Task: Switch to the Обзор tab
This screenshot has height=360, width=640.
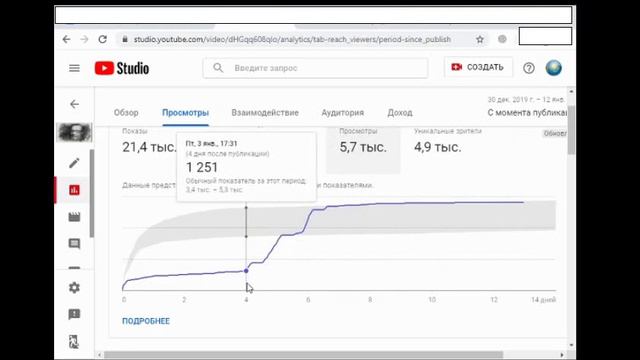Action: click(126, 113)
